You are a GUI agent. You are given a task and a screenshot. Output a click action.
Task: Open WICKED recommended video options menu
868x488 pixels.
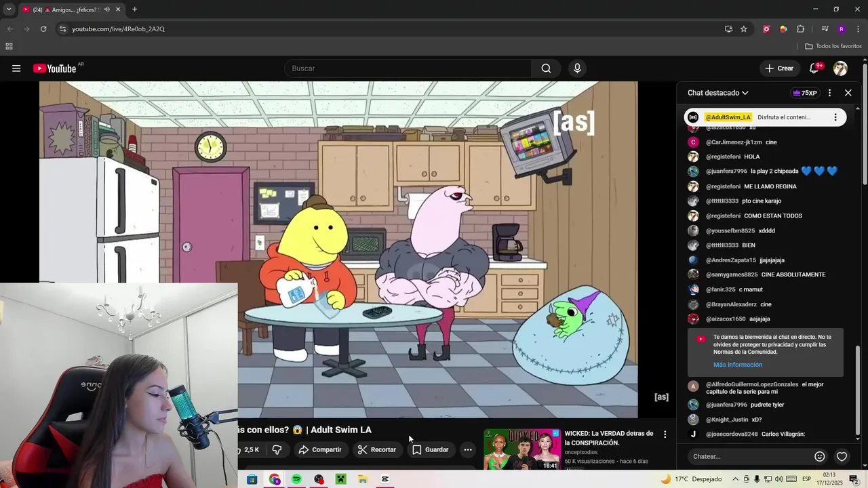pos(665,434)
